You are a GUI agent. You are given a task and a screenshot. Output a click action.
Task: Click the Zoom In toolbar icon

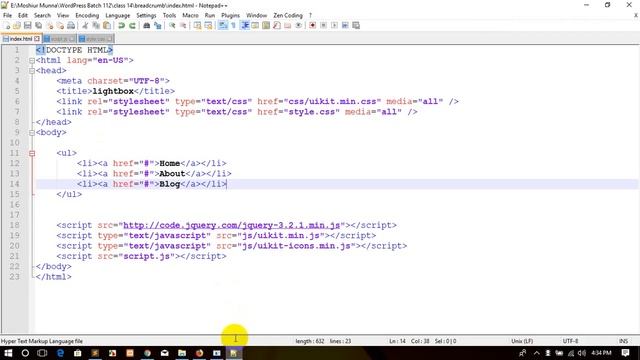click(172, 25)
